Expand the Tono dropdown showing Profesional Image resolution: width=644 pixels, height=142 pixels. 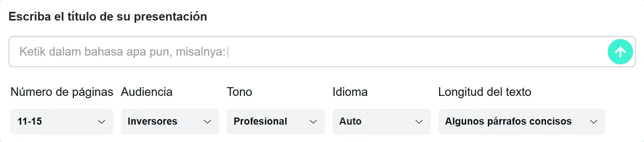[275, 121]
